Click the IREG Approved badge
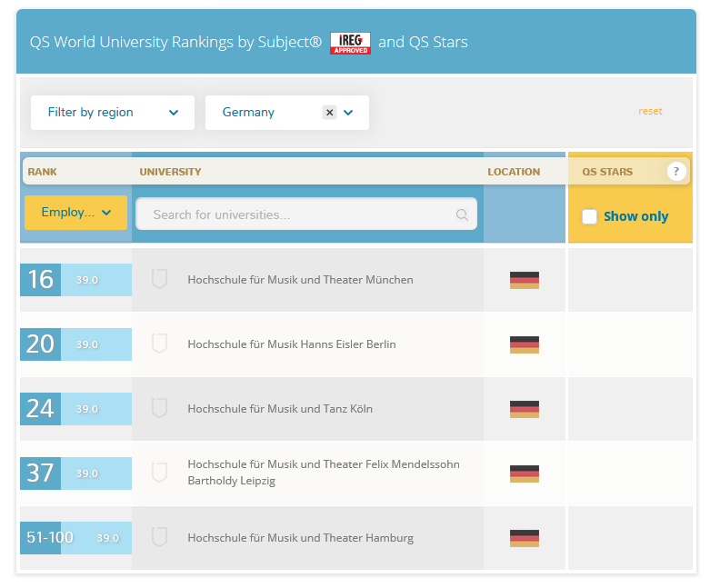This screenshot has width=710, height=588. pyautogui.click(x=350, y=43)
